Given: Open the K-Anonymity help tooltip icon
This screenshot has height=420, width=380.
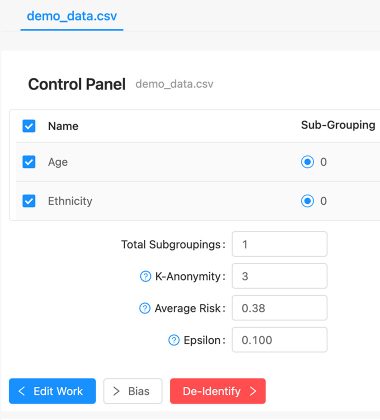Looking at the screenshot, I should [145, 276].
